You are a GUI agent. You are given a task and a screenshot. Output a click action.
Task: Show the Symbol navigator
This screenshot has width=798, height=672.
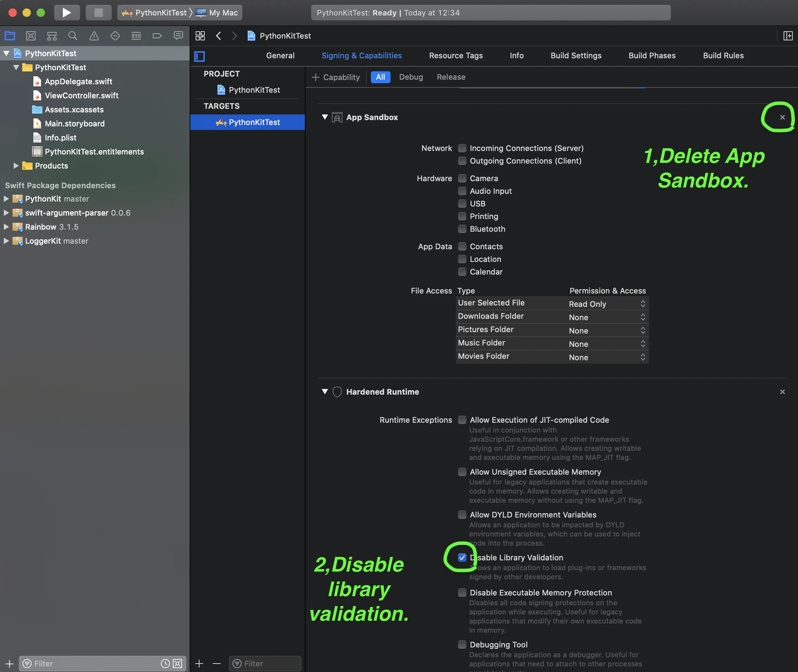tap(52, 36)
